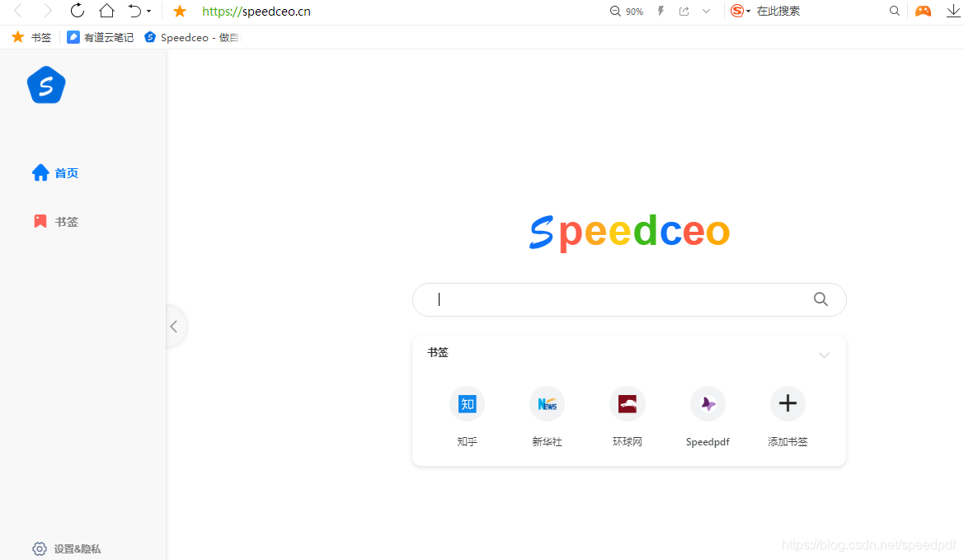The width and height of the screenshot is (964, 560).
Task: Open the 书签 item in bookmarks bar
Action: [32, 37]
